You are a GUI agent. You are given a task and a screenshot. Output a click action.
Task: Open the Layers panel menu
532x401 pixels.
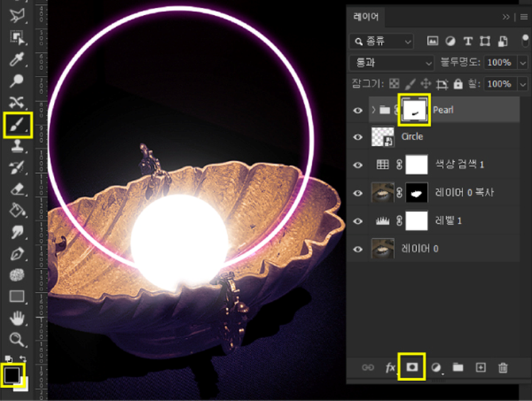pos(524,16)
